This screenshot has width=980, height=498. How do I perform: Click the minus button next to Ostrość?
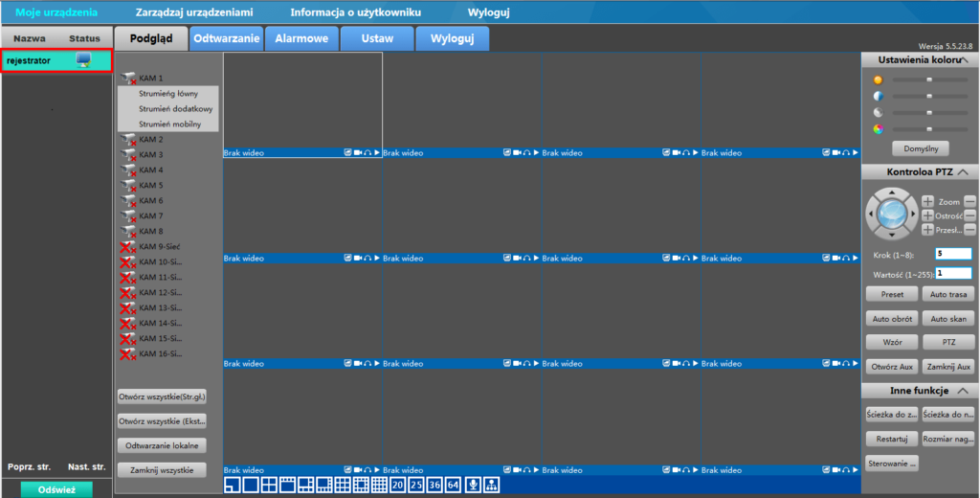click(969, 215)
